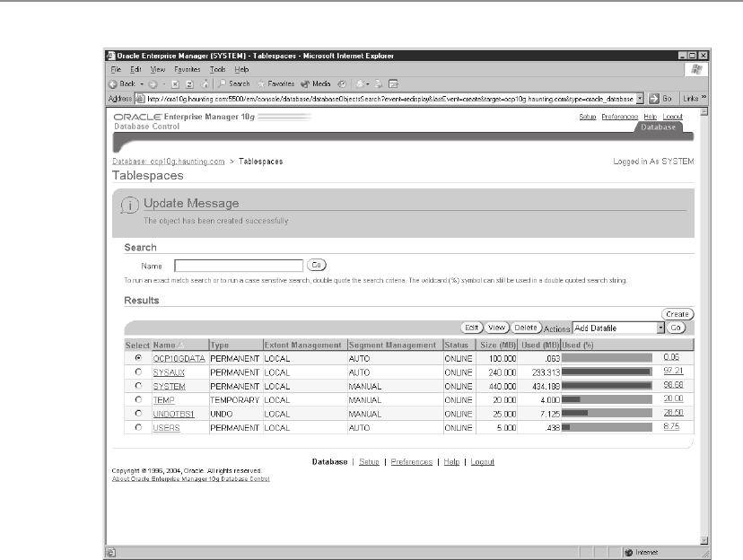Viewport: 743px width, 560px height.
Task: Click the IE window title icon
Action: pos(111,56)
